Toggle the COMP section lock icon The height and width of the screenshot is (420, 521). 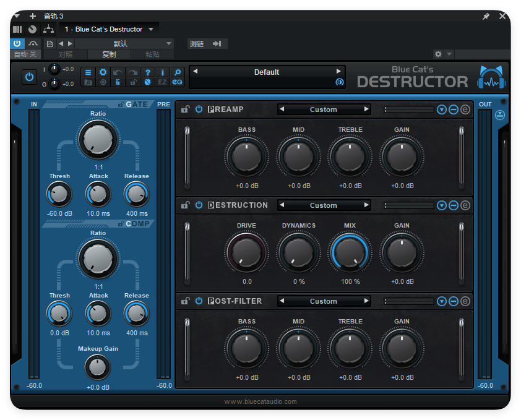(x=121, y=224)
